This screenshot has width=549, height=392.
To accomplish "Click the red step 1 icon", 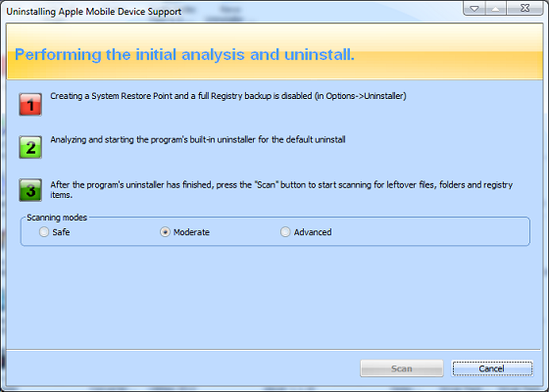I will tap(30, 104).
